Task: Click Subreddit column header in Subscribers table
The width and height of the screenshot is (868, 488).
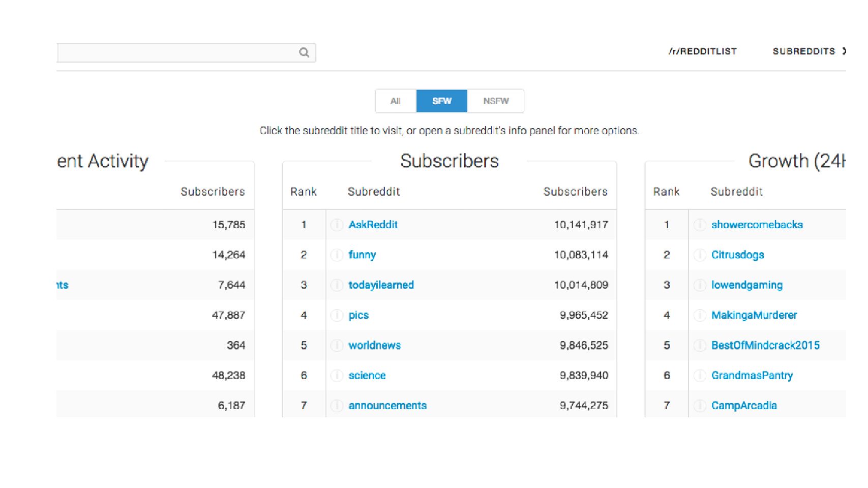Action: pos(374,192)
